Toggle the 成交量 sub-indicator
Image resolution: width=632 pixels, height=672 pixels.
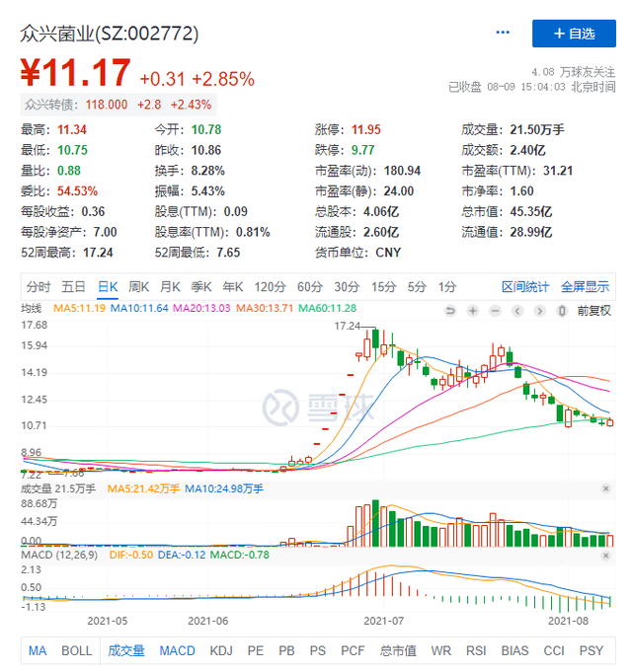(x=126, y=650)
